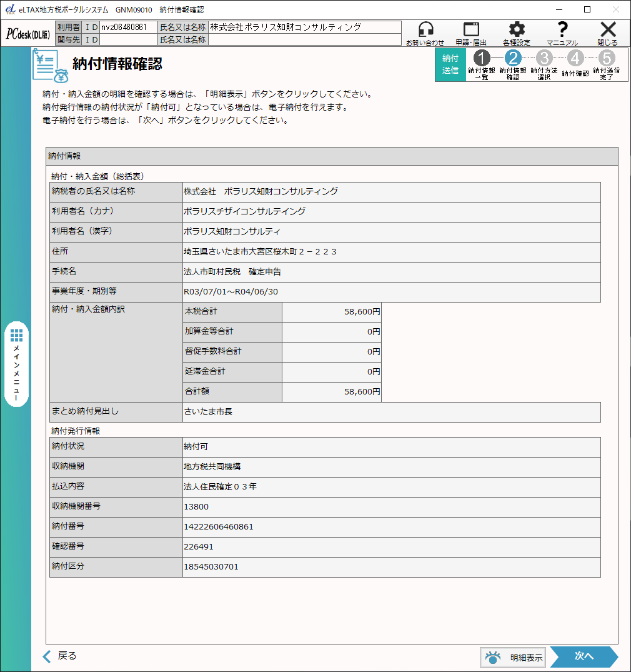The image size is (631, 672).
Task: Click the 納付情報確認 yen document icon
Action: 50,66
